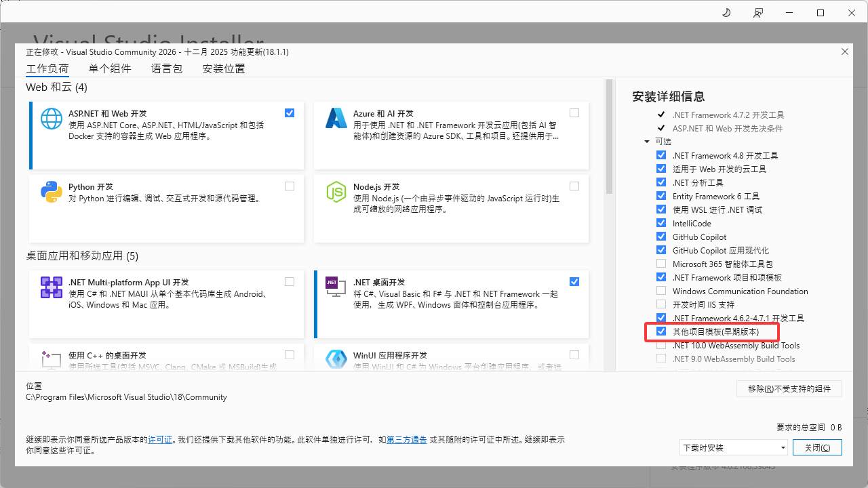Screen dimensions: 868x488
Task: Switch to the 单个组件 tab
Action: coord(110,68)
